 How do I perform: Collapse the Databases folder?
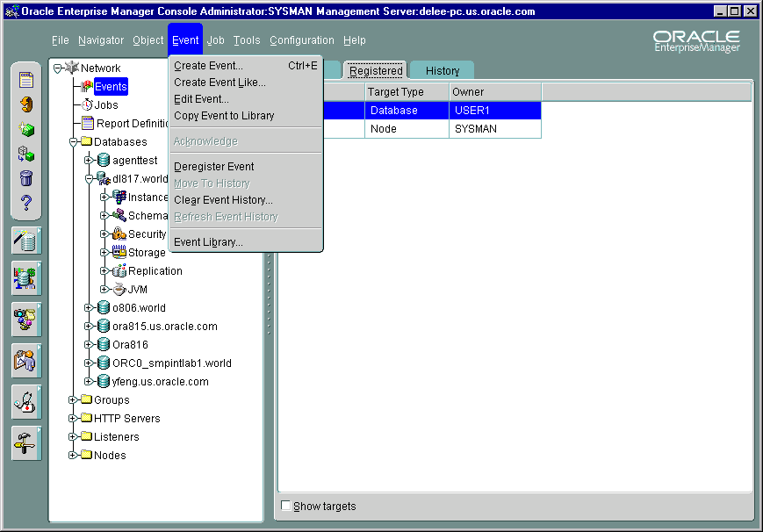(73, 142)
